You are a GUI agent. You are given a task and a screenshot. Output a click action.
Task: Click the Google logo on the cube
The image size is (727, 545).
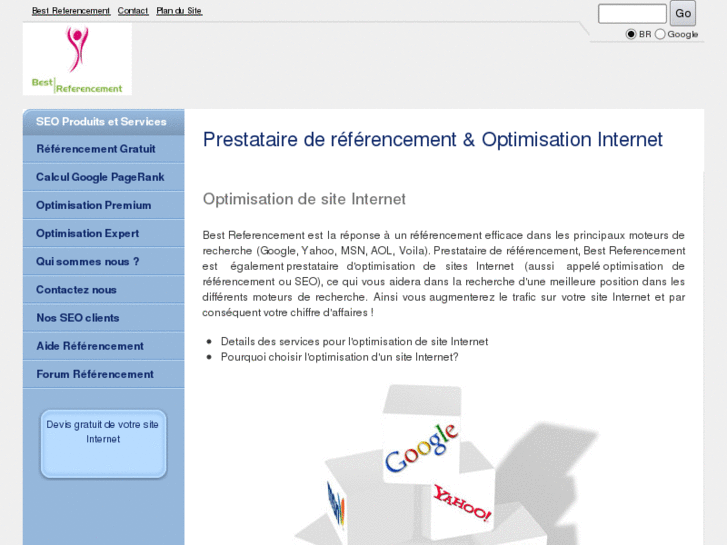pyautogui.click(x=421, y=448)
